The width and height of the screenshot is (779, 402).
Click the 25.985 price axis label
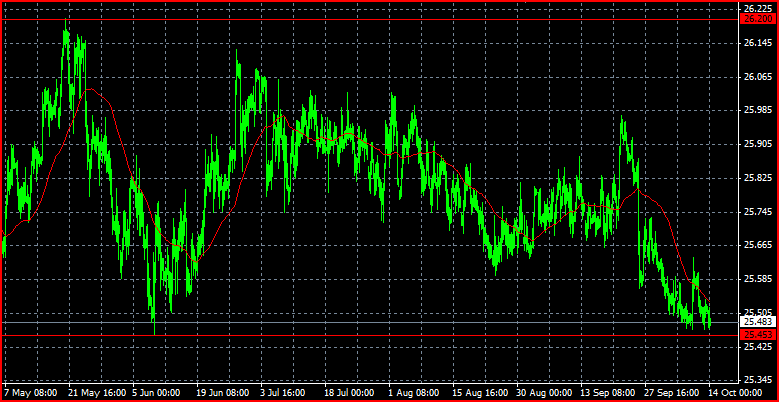(x=758, y=110)
